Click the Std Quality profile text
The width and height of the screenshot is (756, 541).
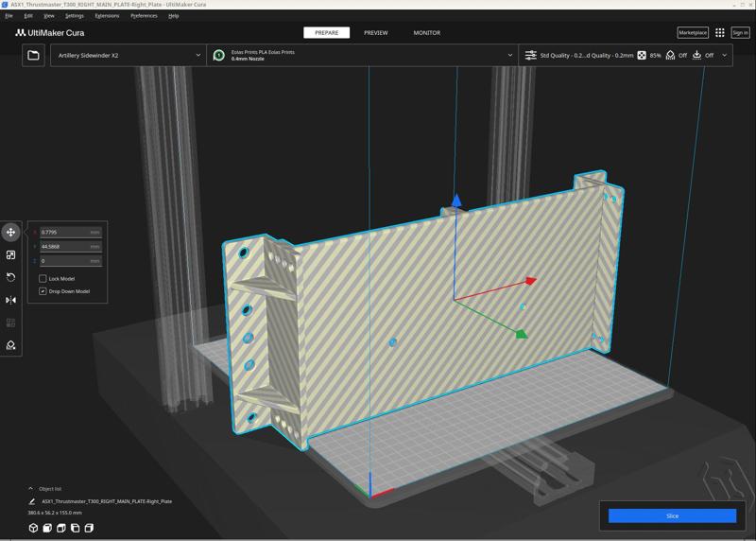click(x=586, y=56)
